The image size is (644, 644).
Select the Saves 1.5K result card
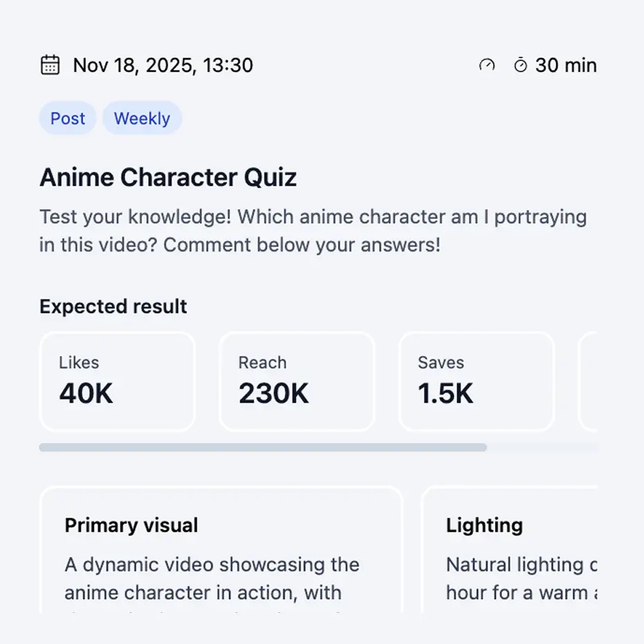[476, 382]
